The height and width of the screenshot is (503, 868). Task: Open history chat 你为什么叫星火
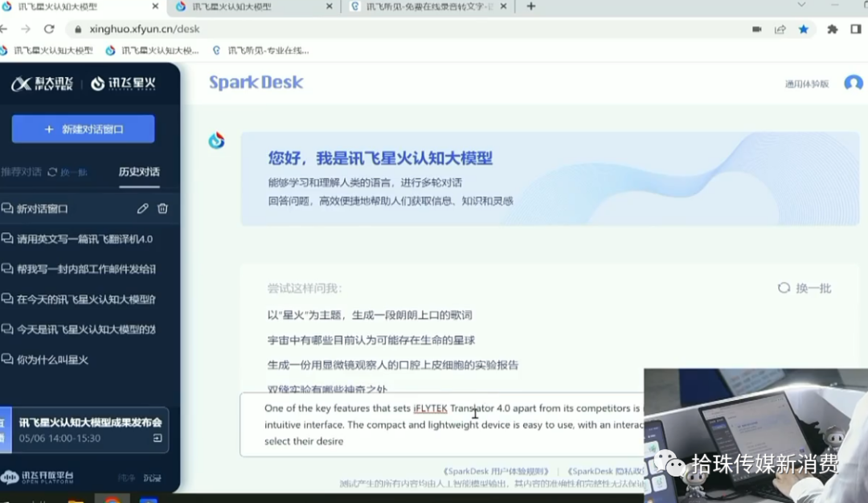pyautogui.click(x=52, y=359)
